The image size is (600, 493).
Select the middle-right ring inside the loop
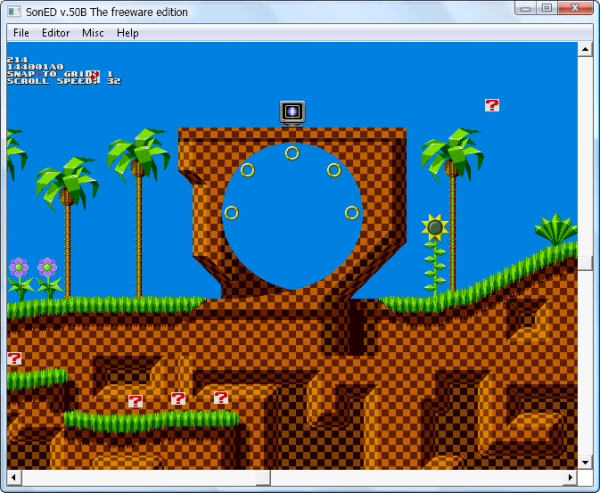[x=352, y=213]
